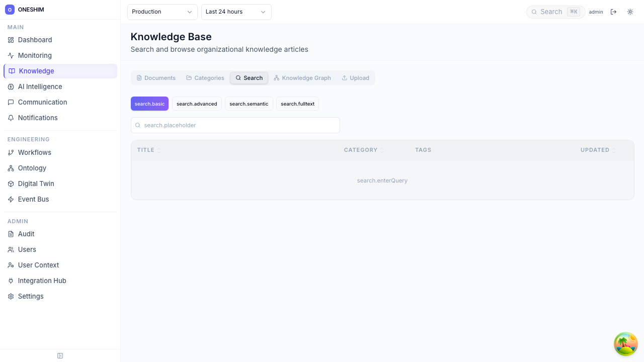The width and height of the screenshot is (644, 362).
Task: Open the AI Intelligence sidebar icon
Action: (11, 86)
